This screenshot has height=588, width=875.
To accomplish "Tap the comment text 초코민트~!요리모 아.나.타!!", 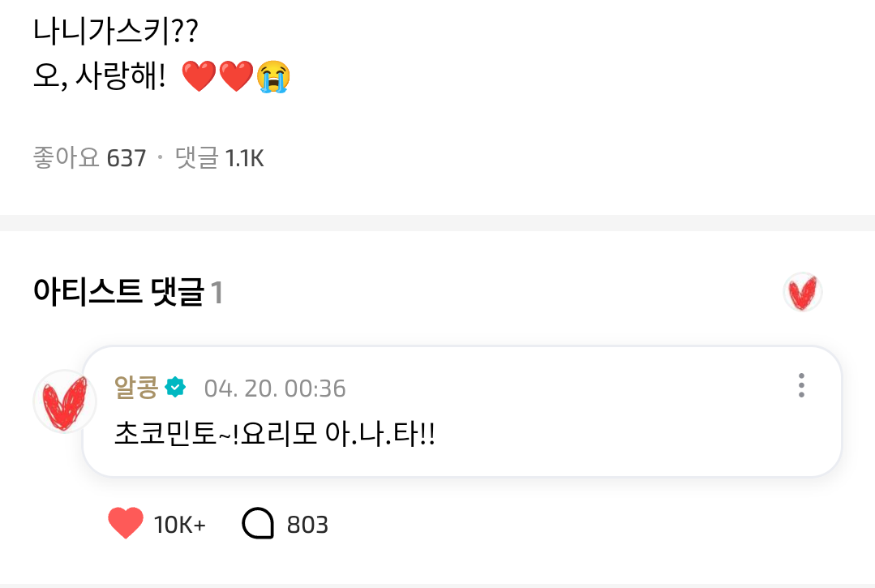I will pos(276,436).
